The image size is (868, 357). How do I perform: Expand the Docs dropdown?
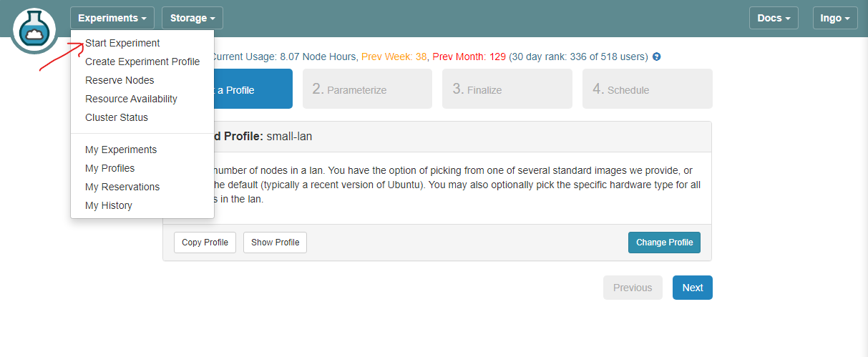pos(774,18)
